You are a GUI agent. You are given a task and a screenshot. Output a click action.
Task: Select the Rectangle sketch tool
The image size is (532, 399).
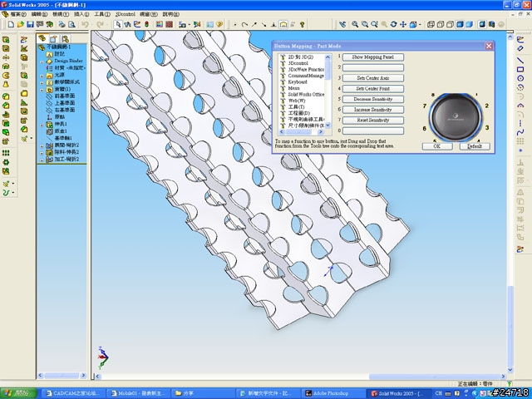coord(520,69)
